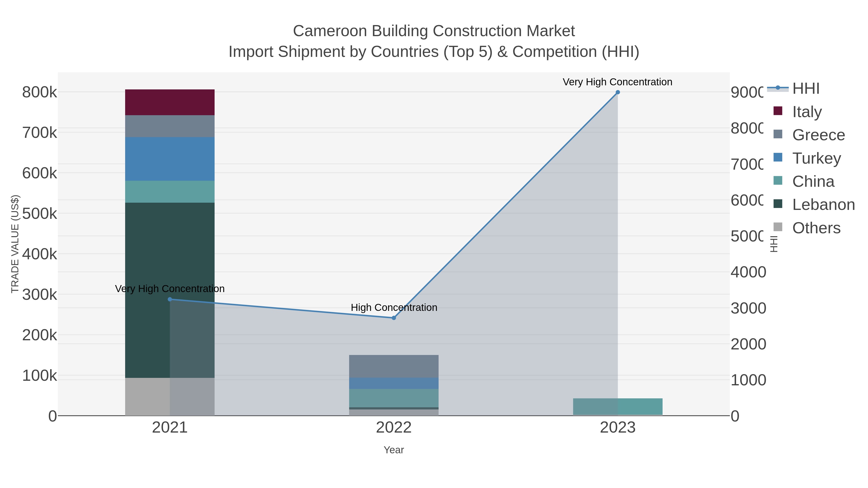Click the 2023 x-axis label
The height and width of the screenshot is (488, 868).
coord(618,428)
